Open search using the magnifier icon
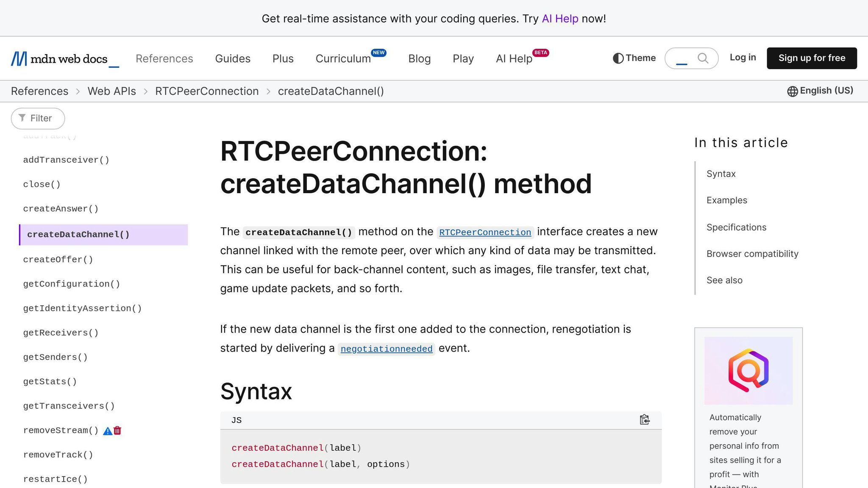This screenshot has height=488, width=868. pos(703,58)
